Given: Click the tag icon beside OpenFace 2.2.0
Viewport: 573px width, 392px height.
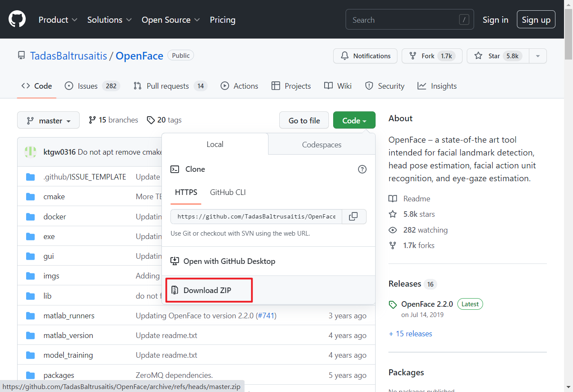Looking at the screenshot, I should pos(393,305).
